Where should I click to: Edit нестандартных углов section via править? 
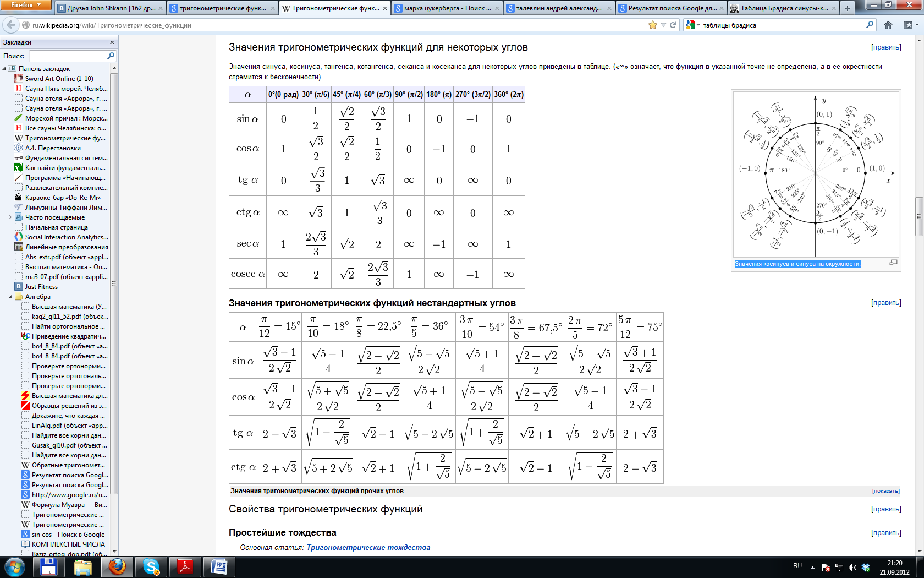886,303
